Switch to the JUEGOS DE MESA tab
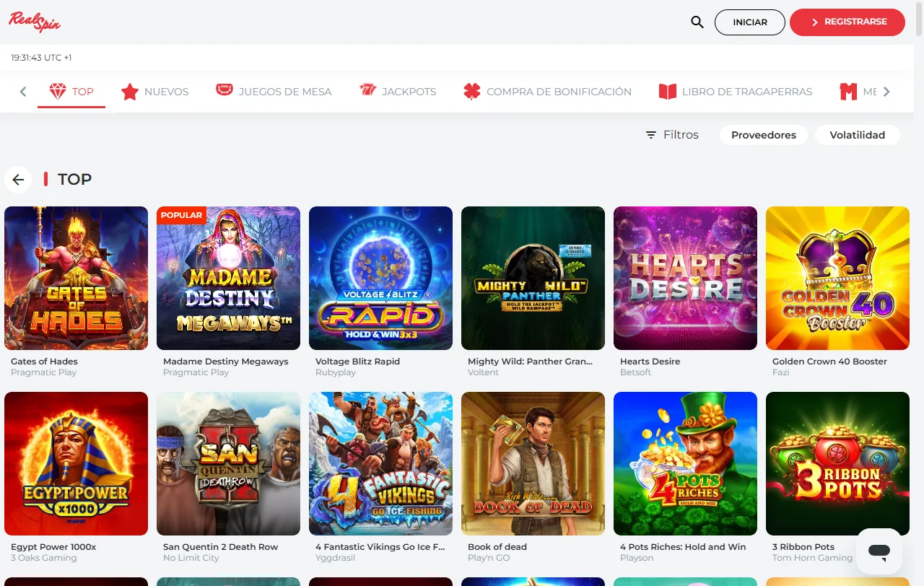Screen dimensions: 924x586 pos(274,92)
